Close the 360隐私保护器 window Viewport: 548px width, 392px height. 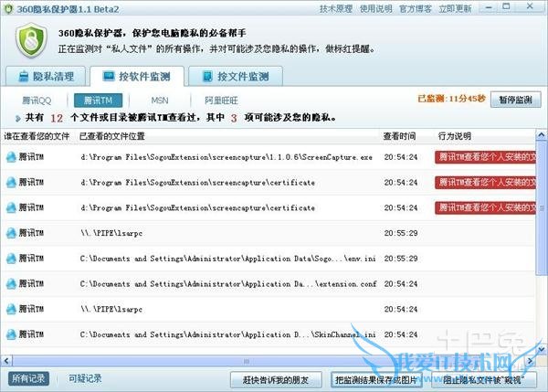point(530,6)
